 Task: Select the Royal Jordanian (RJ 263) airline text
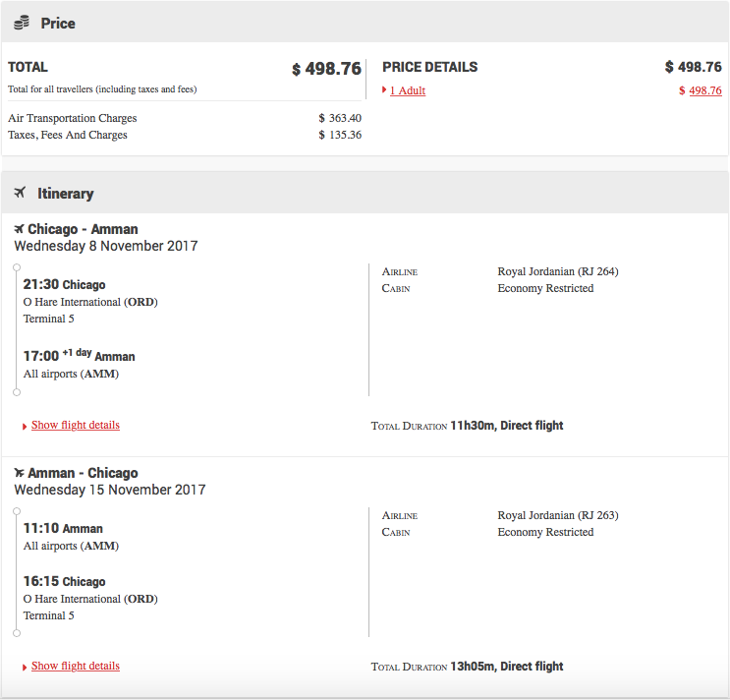[557, 515]
